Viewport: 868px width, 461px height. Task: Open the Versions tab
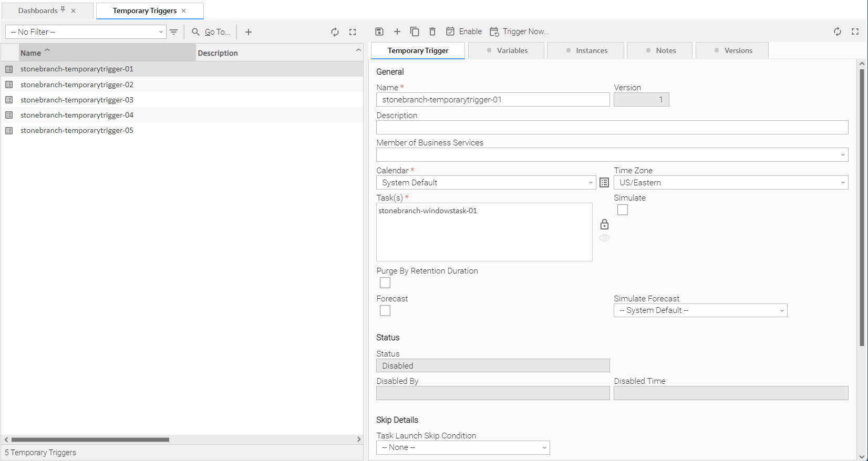tap(732, 50)
